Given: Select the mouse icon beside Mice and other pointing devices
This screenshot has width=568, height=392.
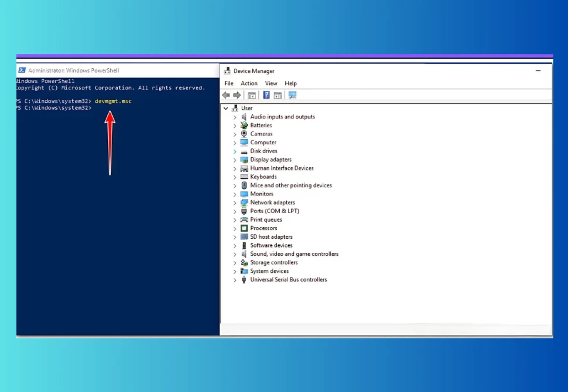Looking at the screenshot, I should coord(244,185).
